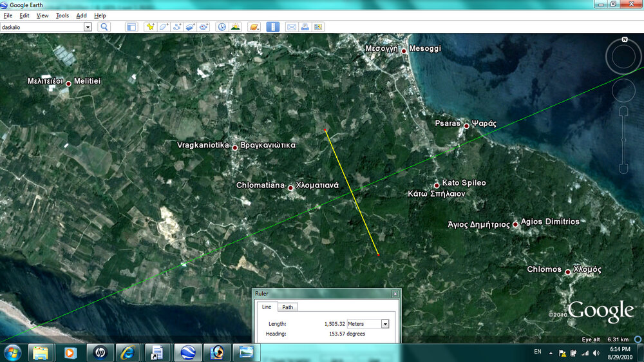644x362 pixels.
Task: Click the Ruler tool icon
Action: click(x=272, y=27)
